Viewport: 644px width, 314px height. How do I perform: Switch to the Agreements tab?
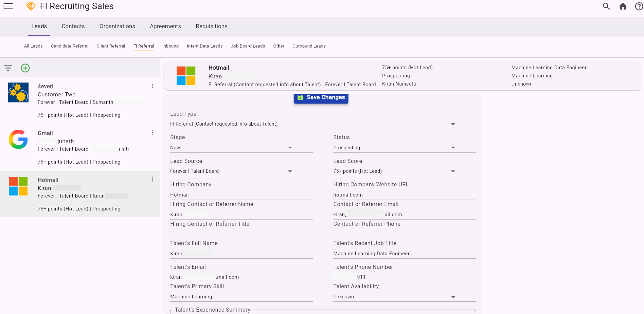(165, 26)
